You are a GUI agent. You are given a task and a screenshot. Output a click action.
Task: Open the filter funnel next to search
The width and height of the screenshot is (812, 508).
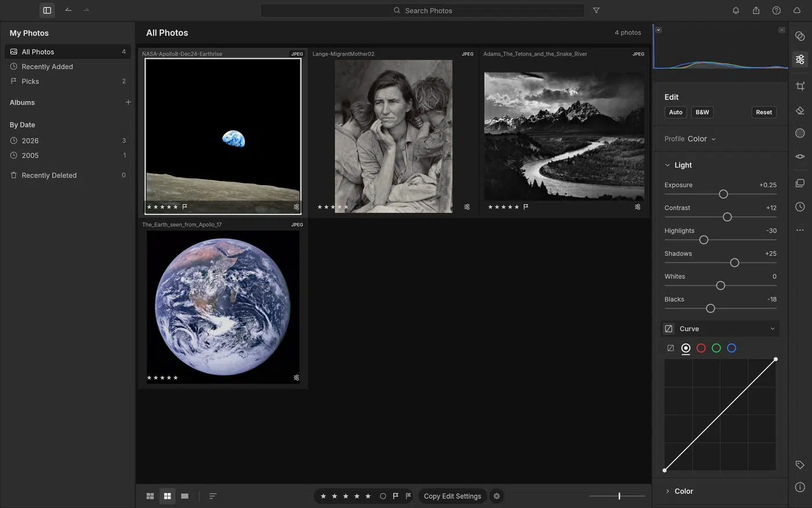pos(596,10)
